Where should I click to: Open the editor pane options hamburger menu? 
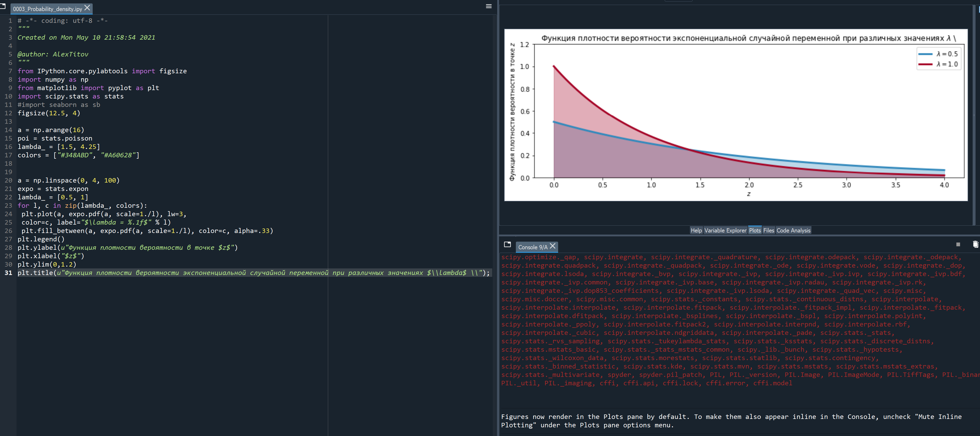(489, 6)
